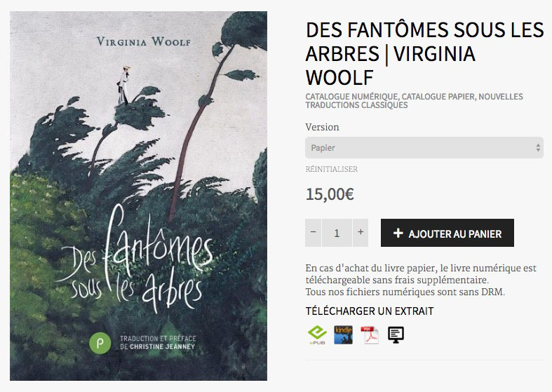
Task: Click the book cover image
Action: pyautogui.click(x=138, y=196)
